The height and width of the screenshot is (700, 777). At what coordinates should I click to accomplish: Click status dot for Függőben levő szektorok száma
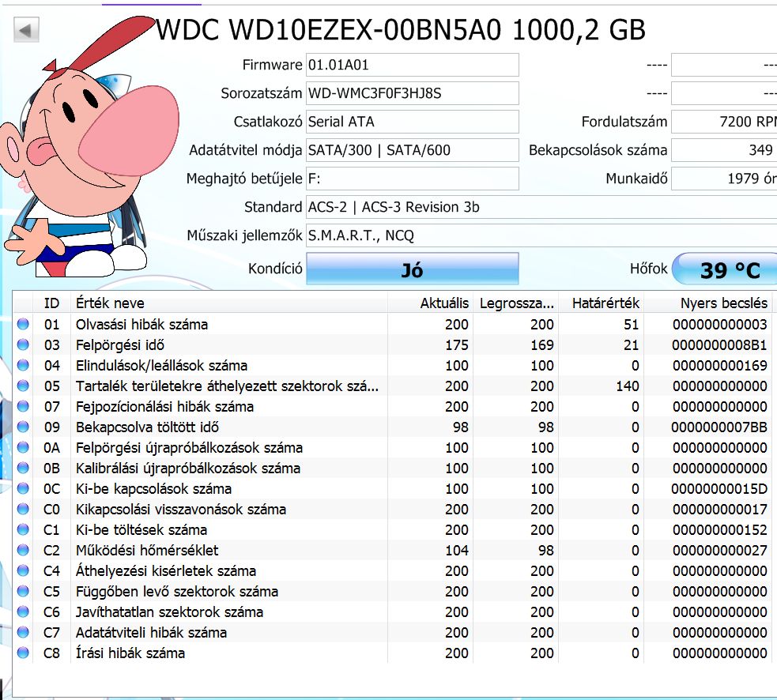[23, 591]
